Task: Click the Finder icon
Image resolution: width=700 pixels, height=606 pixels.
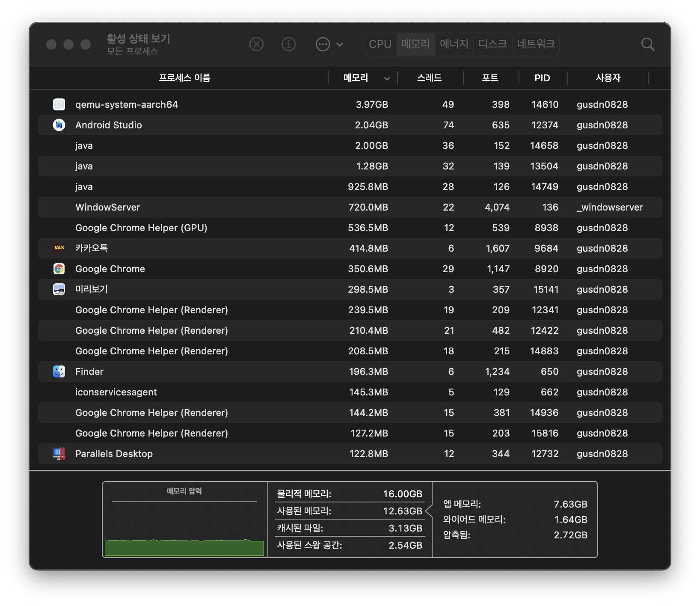Action: click(x=59, y=371)
